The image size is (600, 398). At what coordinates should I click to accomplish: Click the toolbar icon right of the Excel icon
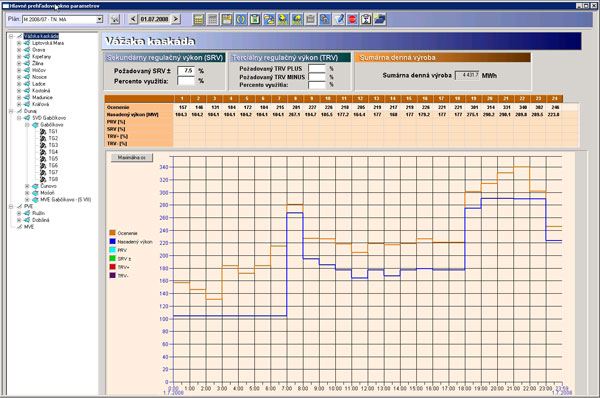click(x=269, y=19)
